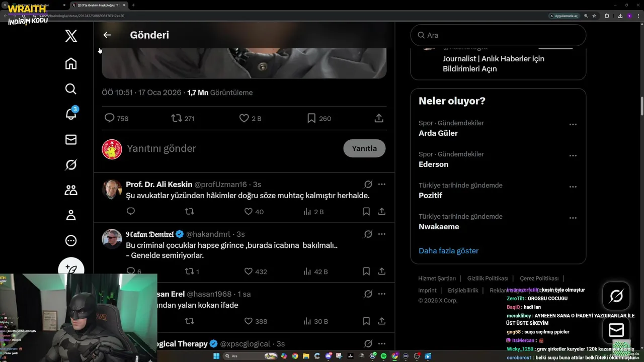Bookmark Hakan Demirel's reply
This screenshot has height=362, width=644.
tap(366, 271)
